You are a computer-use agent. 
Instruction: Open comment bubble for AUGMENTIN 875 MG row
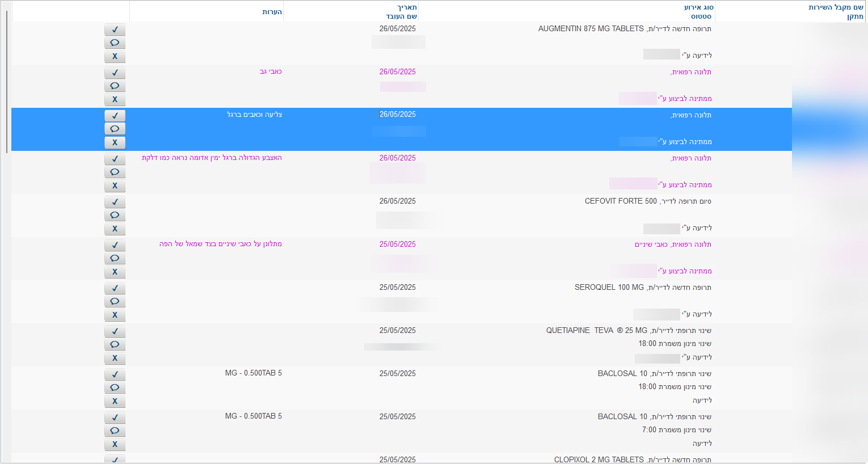115,43
